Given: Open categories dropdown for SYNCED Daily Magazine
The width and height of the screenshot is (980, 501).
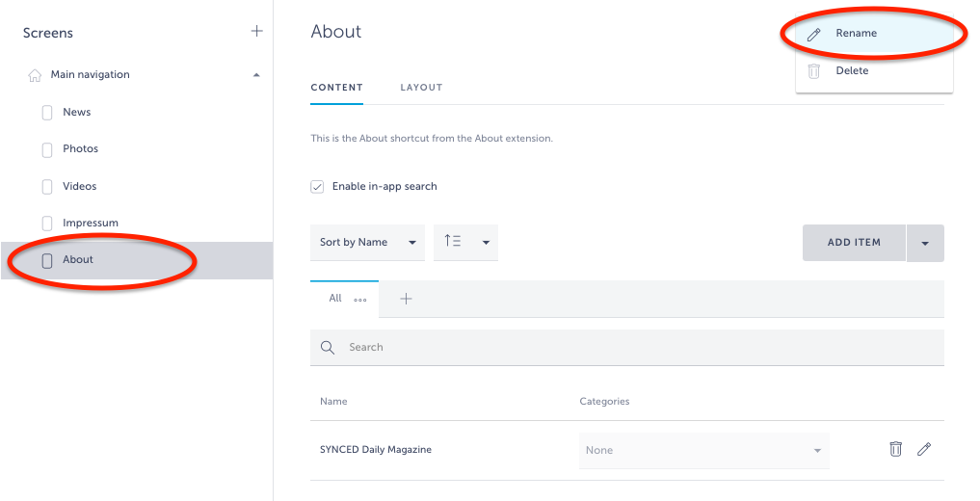Looking at the screenshot, I should (703, 450).
